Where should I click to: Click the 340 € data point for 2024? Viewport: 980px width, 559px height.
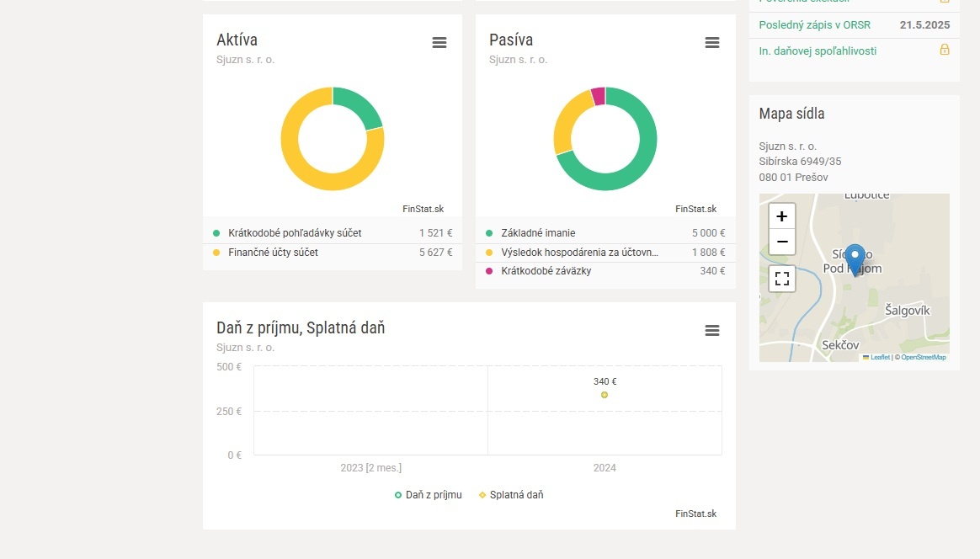(x=605, y=395)
